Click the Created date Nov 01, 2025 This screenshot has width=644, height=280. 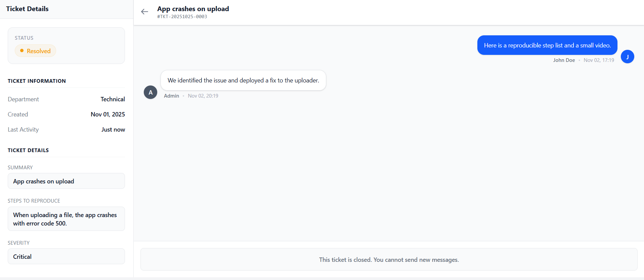tap(108, 114)
